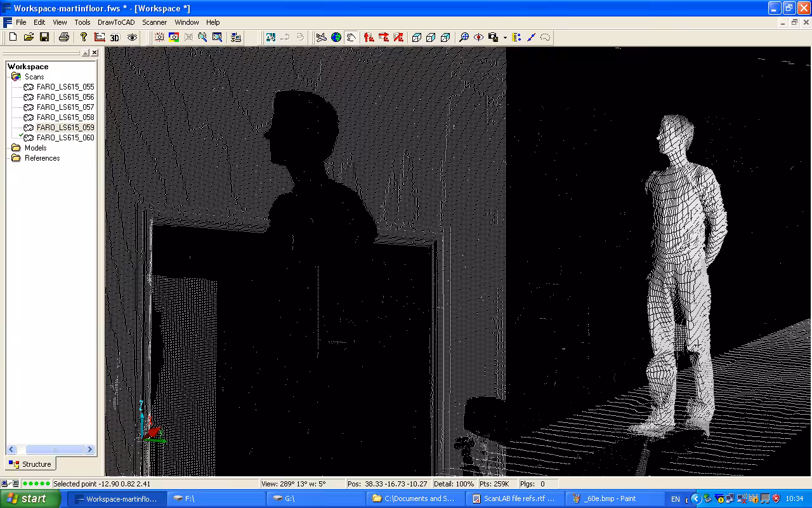Image resolution: width=812 pixels, height=508 pixels.
Task: Open a workspace using the folder icon
Action: tap(29, 37)
